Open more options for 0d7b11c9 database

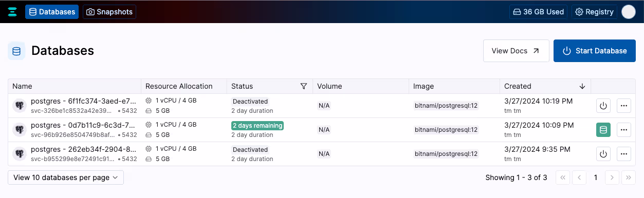[x=624, y=130]
